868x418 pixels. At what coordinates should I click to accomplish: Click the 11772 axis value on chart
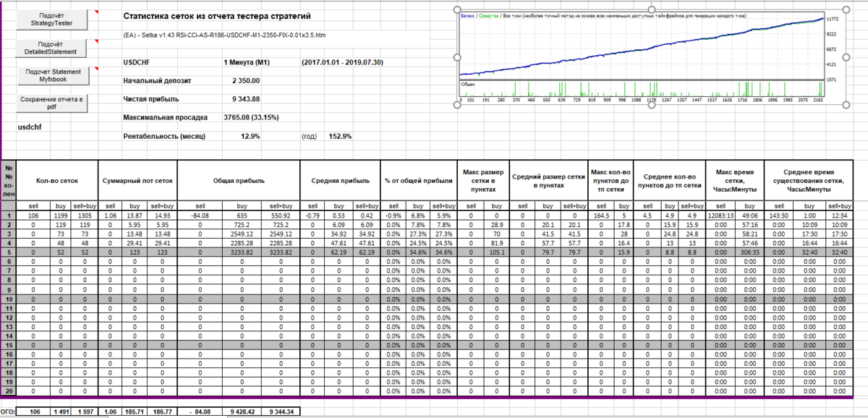(x=833, y=20)
